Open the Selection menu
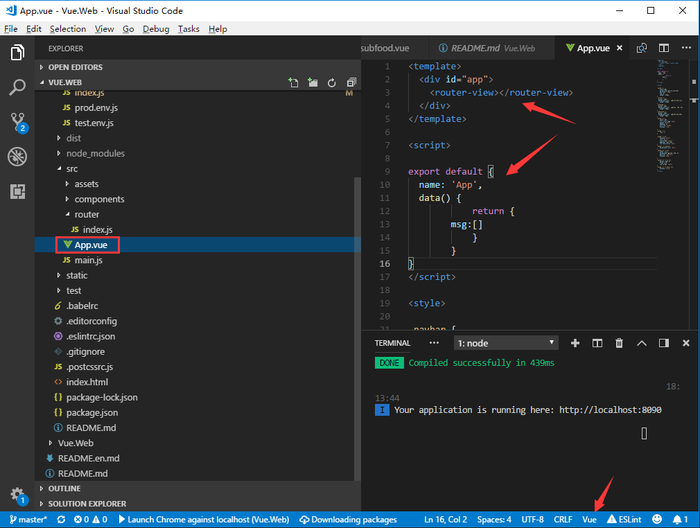 [67, 29]
